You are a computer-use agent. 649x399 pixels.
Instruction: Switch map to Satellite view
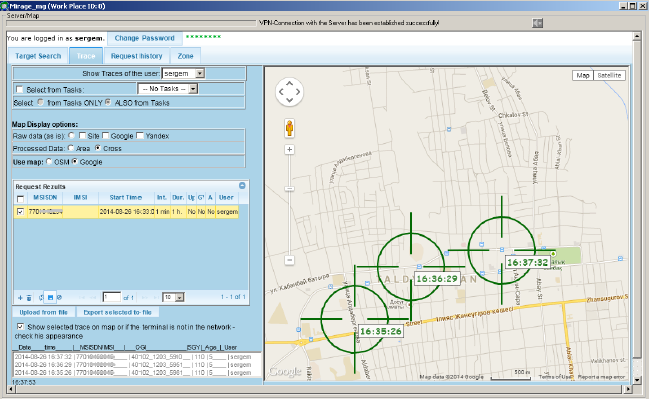(609, 75)
